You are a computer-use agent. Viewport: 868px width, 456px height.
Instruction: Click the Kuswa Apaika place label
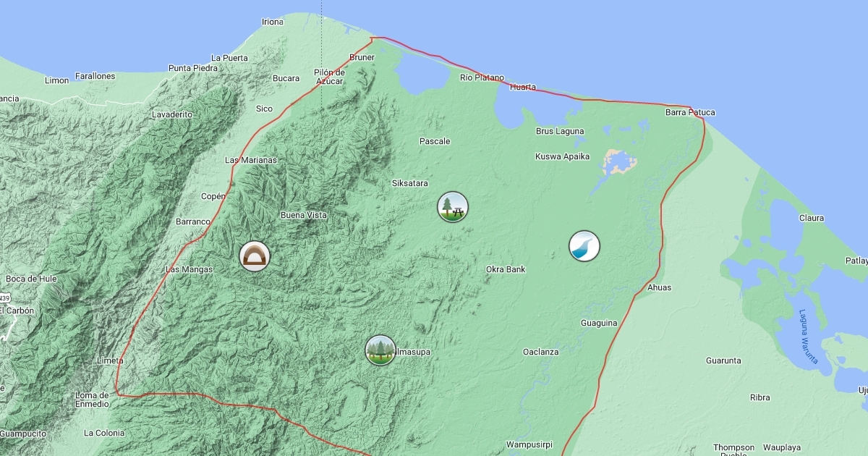coord(562,157)
